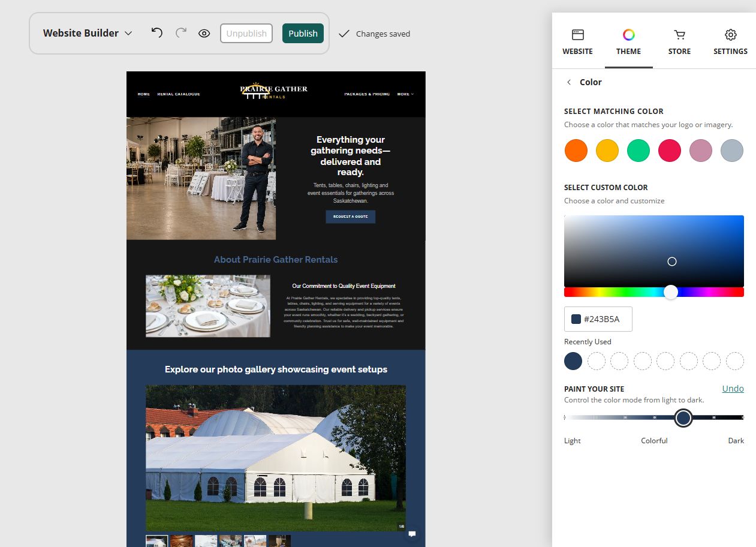This screenshot has width=756, height=547.
Task: Select the mauve pink matching color
Action: (701, 151)
